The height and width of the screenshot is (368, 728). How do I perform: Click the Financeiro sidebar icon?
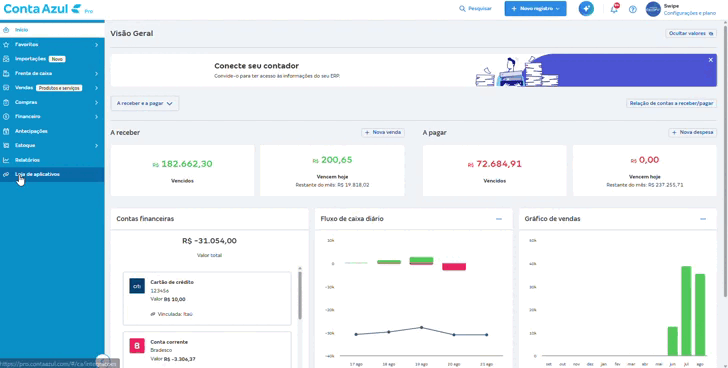(x=6, y=116)
